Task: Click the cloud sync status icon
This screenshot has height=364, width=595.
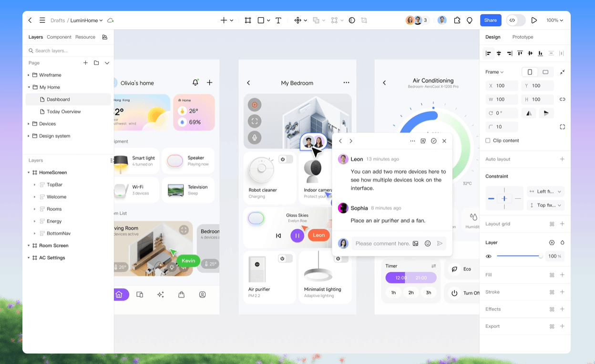Action: click(111, 20)
